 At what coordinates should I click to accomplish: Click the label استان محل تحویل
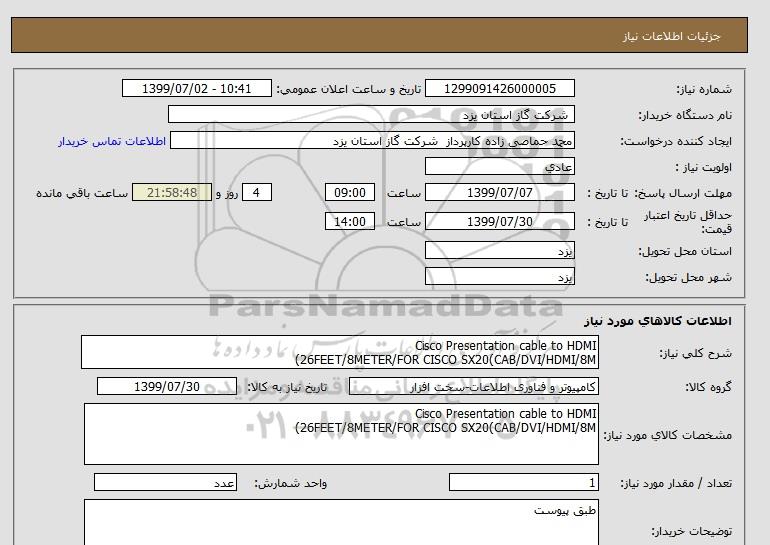pyautogui.click(x=685, y=251)
